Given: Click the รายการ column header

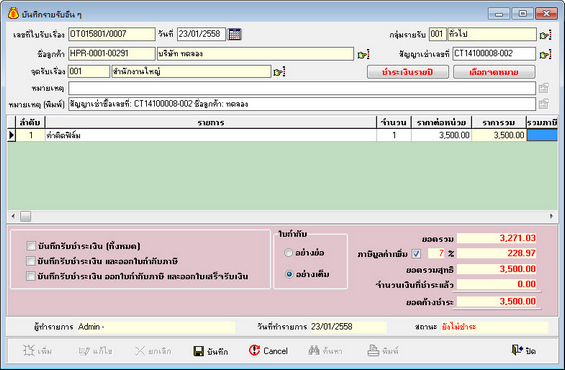Looking at the screenshot, I should (x=211, y=122).
